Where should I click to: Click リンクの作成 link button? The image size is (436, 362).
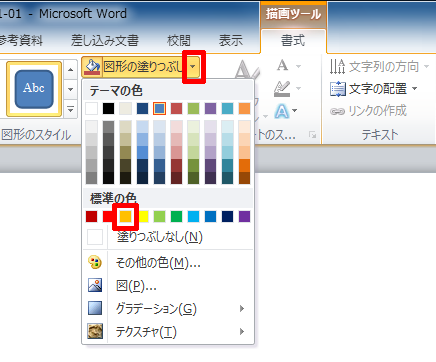368,111
